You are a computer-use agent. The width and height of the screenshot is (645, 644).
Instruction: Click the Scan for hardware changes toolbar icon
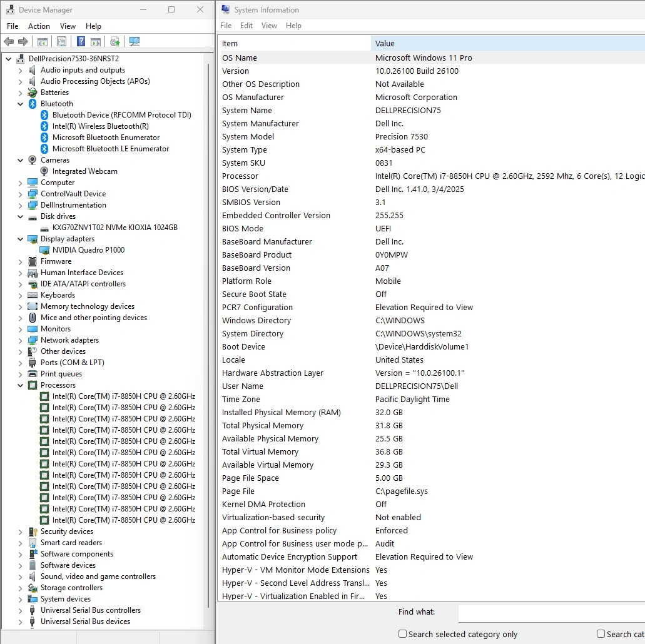135,42
